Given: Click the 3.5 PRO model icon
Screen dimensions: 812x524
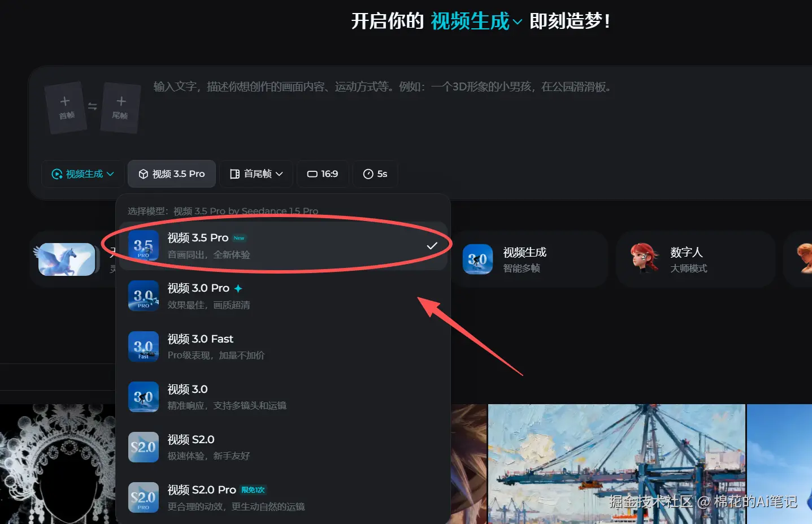Looking at the screenshot, I should pos(144,246).
